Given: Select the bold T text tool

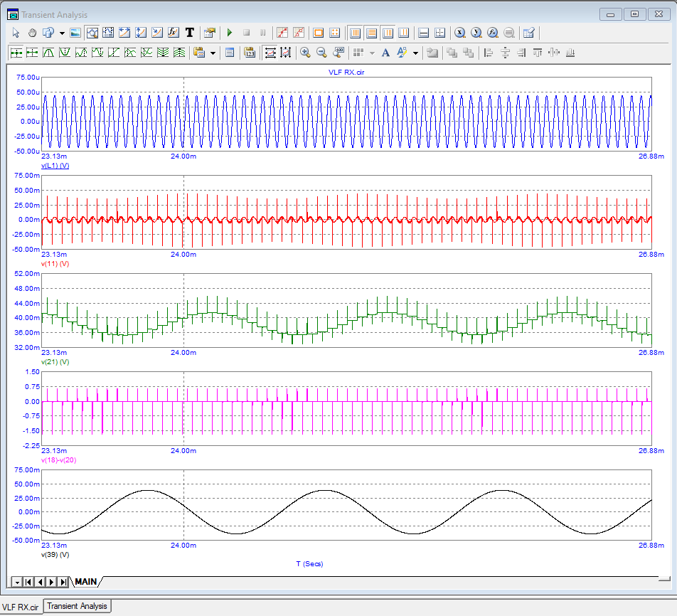Looking at the screenshot, I should pos(190,33).
